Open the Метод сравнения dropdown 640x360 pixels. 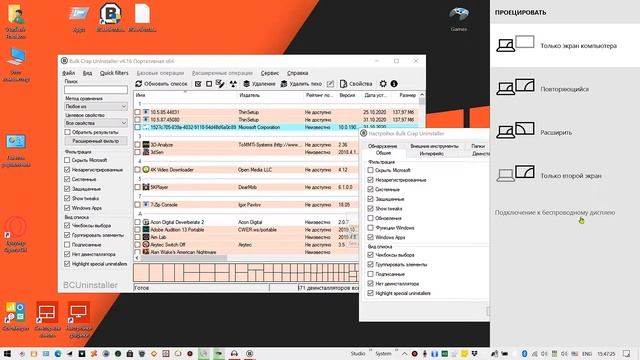(96, 107)
